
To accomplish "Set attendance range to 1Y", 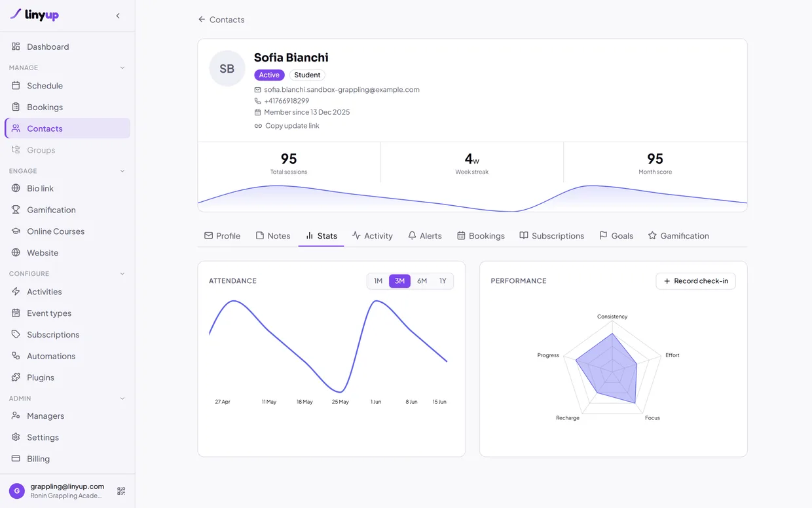I will tap(443, 281).
